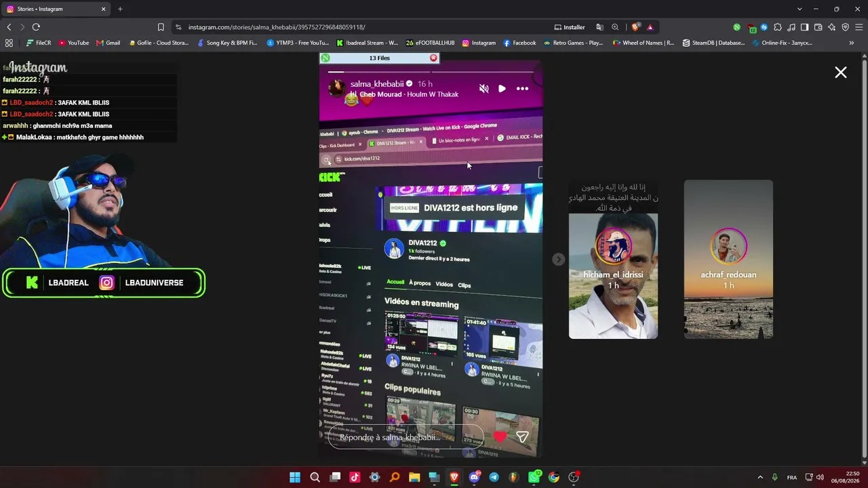This screenshot has width=868, height=488.
Task: Open WhatsApp from the taskbar
Action: click(x=534, y=477)
